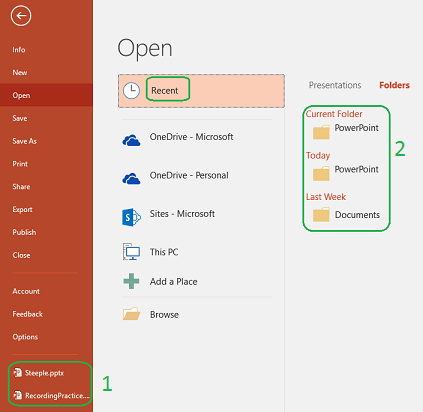Screen dimensions: 423x412
Task: Select the Recent location label
Action: click(165, 91)
